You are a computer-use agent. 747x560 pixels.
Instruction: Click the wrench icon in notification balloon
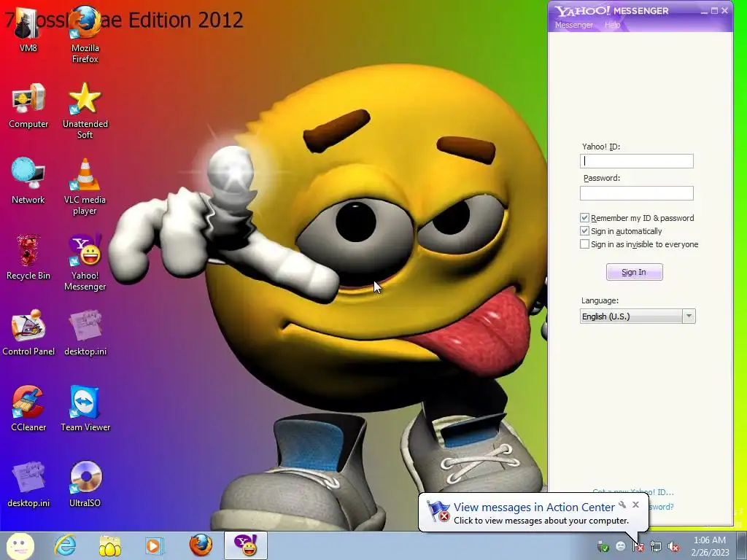pos(622,505)
